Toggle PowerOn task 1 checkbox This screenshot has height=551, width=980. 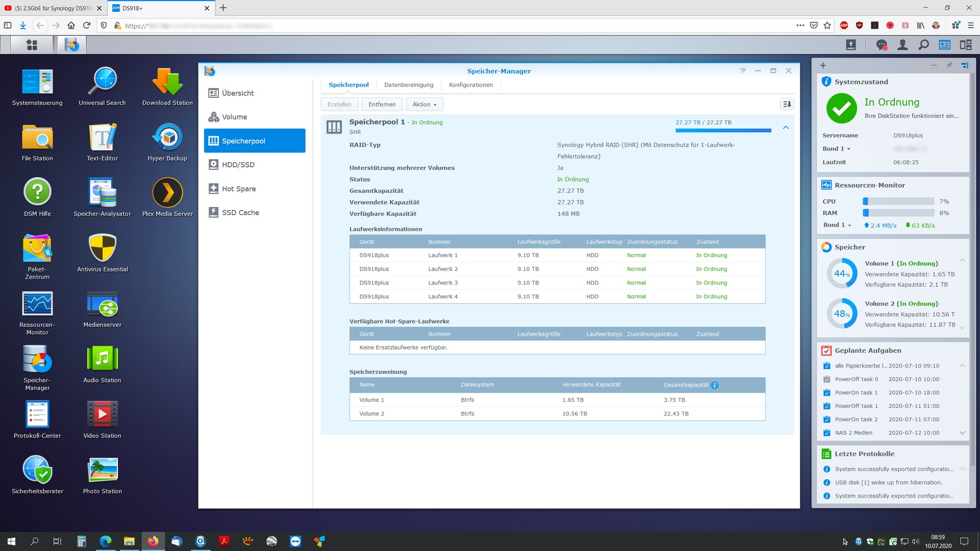826,393
